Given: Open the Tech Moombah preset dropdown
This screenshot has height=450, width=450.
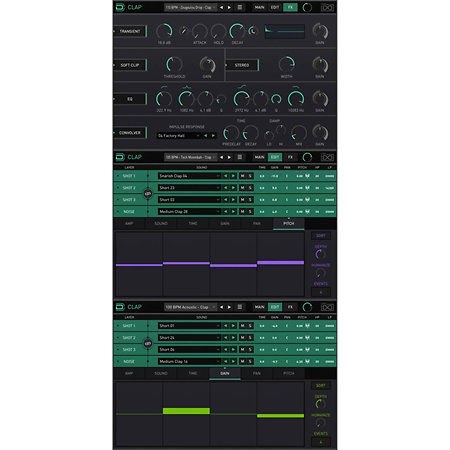Looking at the screenshot, I should 190,157.
